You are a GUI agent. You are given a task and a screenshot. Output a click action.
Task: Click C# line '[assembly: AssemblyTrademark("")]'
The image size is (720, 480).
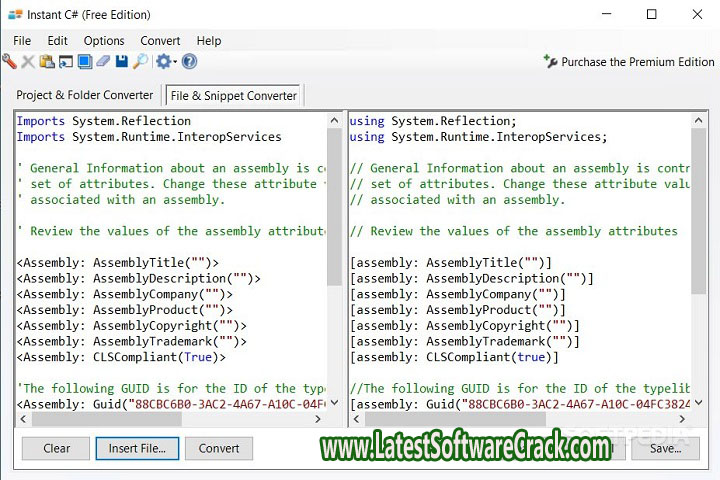click(465, 341)
